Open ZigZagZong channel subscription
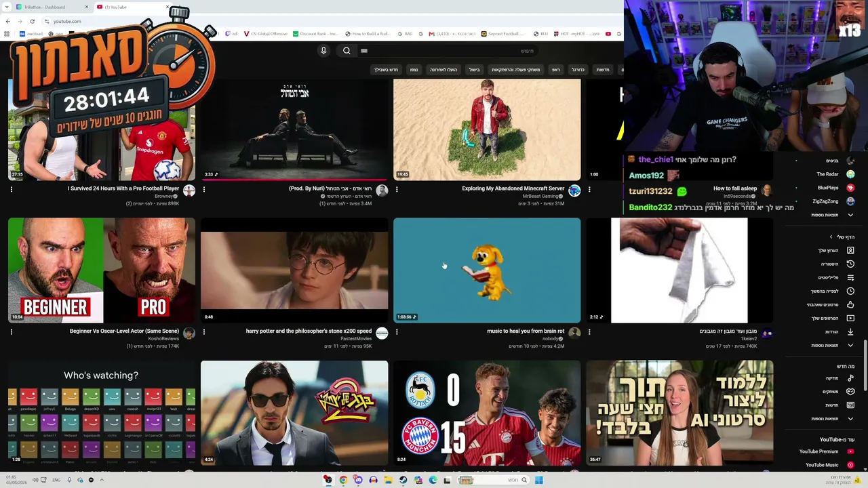Screen dimensions: 868x488 [833, 201]
